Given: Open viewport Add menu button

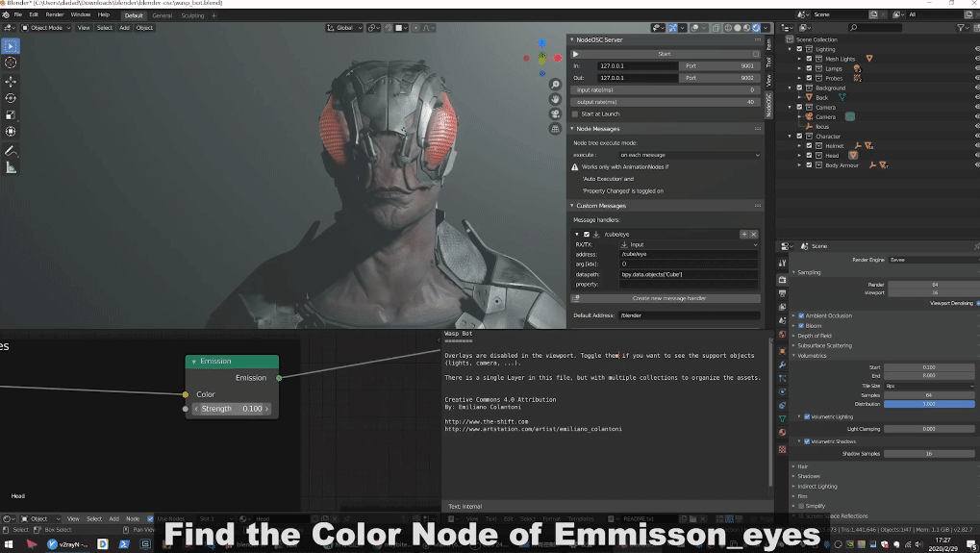Looking at the screenshot, I should (124, 28).
